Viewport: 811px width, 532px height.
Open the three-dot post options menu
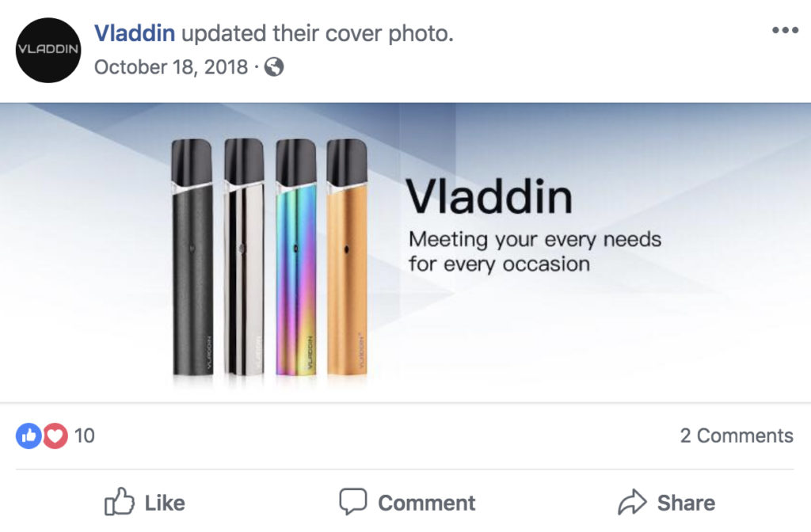785,30
